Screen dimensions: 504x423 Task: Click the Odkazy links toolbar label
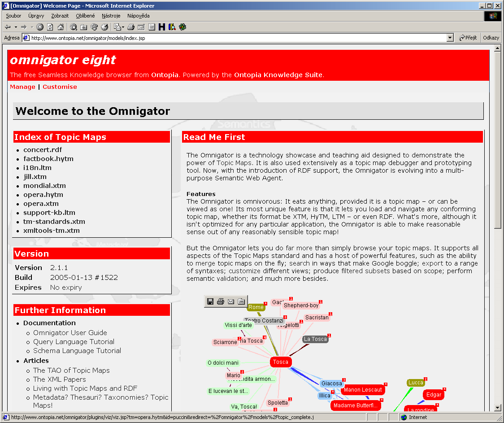[x=491, y=38]
